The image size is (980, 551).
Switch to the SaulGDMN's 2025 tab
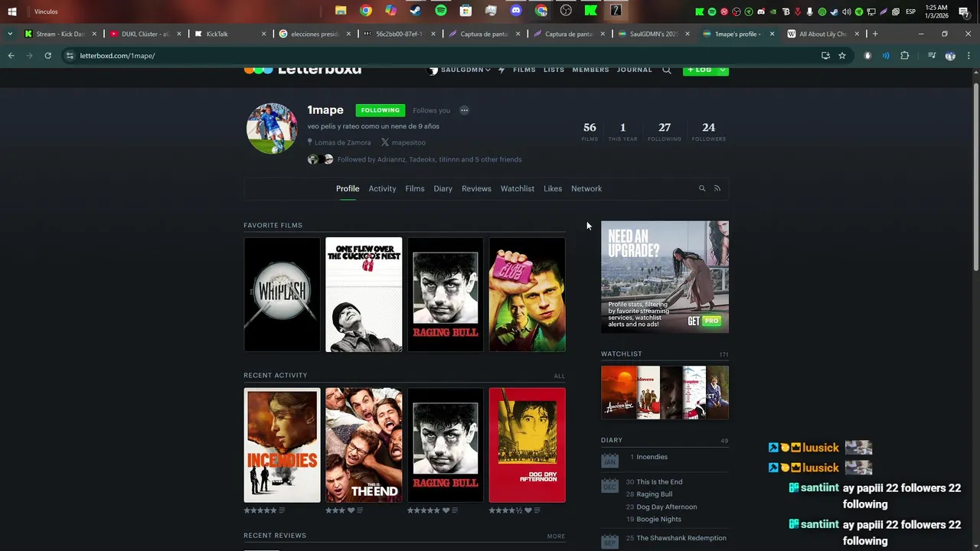pos(653,34)
